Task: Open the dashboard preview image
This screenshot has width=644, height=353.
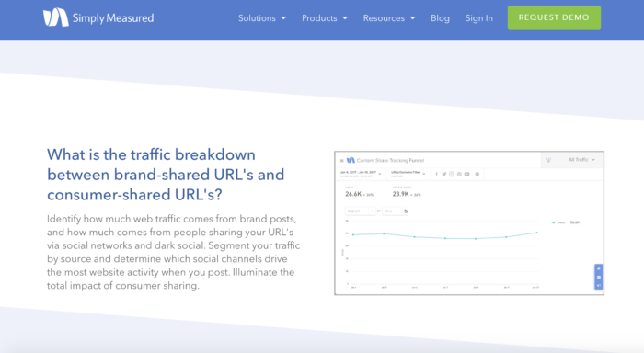Action: (469, 222)
